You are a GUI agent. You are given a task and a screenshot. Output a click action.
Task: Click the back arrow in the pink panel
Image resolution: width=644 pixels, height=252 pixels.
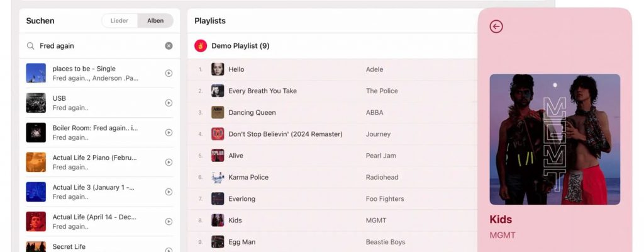point(496,26)
